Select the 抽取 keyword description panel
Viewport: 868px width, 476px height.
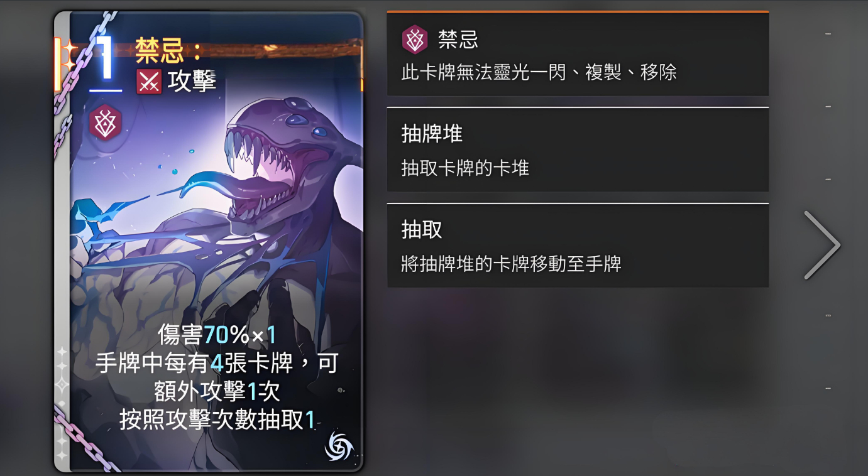(578, 246)
